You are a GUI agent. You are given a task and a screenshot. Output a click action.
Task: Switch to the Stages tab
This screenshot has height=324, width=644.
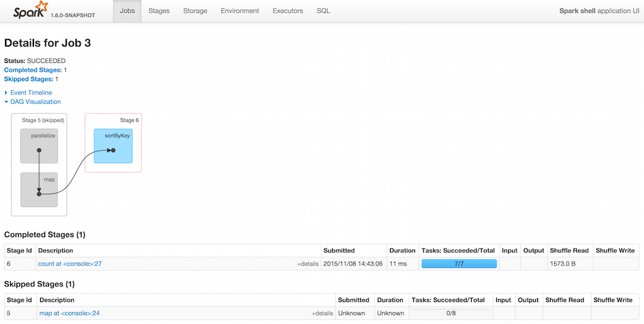(159, 11)
